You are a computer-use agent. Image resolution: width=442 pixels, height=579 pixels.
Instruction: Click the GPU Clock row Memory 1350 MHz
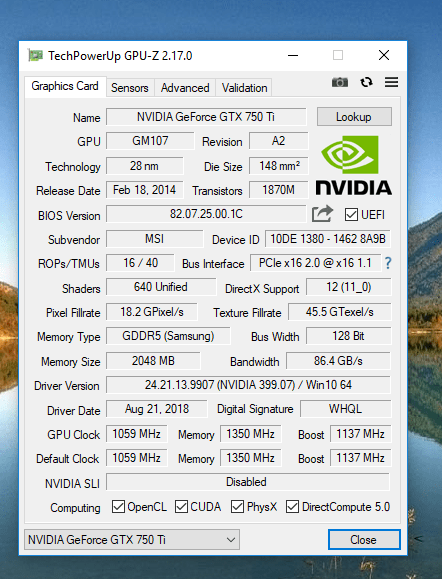tap(251, 434)
